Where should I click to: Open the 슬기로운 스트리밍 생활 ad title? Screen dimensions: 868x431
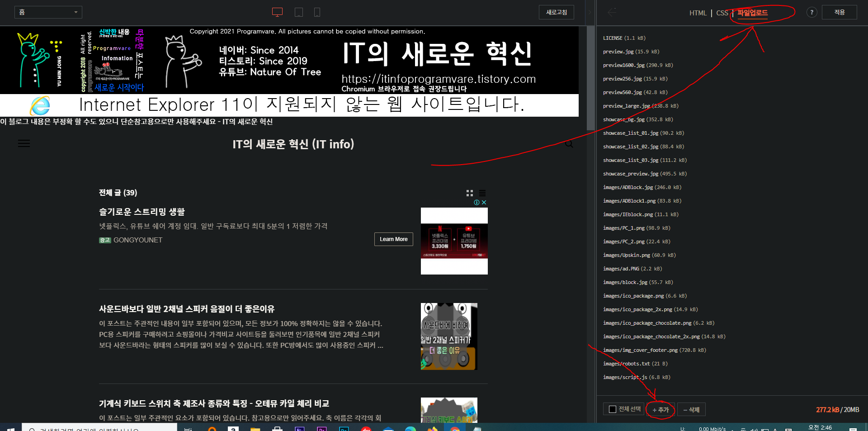pos(142,212)
